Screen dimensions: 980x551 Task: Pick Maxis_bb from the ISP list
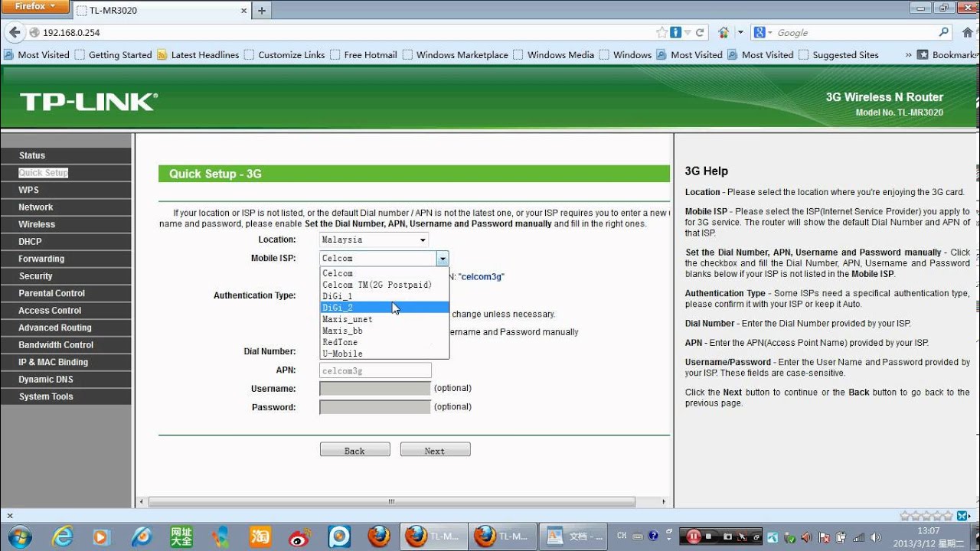coord(384,331)
